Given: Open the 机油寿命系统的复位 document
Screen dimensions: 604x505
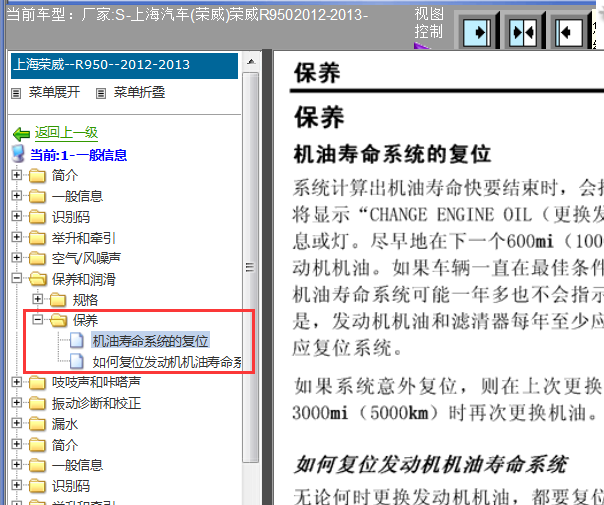Looking at the screenshot, I should (150, 341).
